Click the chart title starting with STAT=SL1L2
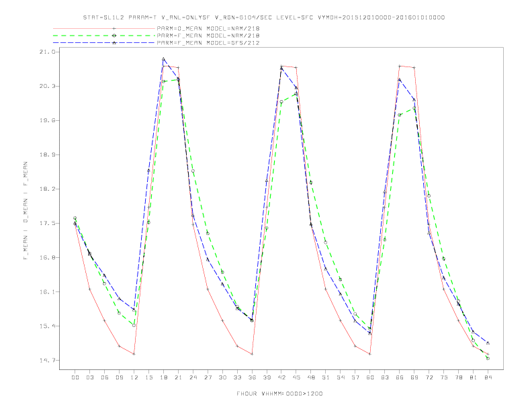The image size is (532, 411). click(x=264, y=17)
